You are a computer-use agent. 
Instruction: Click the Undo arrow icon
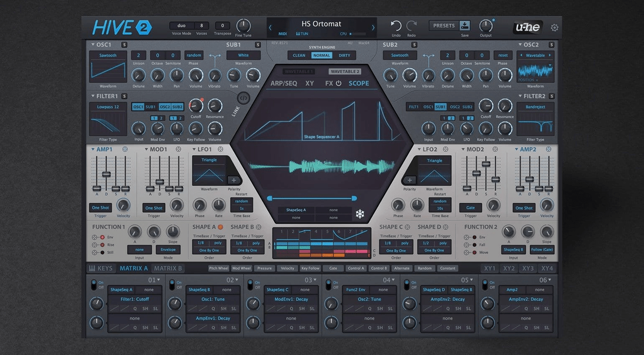(396, 25)
